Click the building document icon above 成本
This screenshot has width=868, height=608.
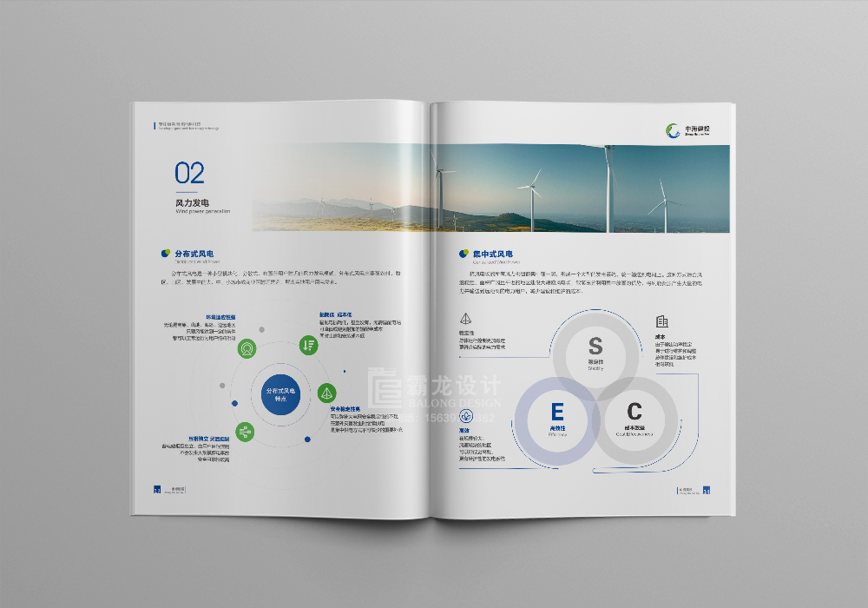(x=661, y=322)
